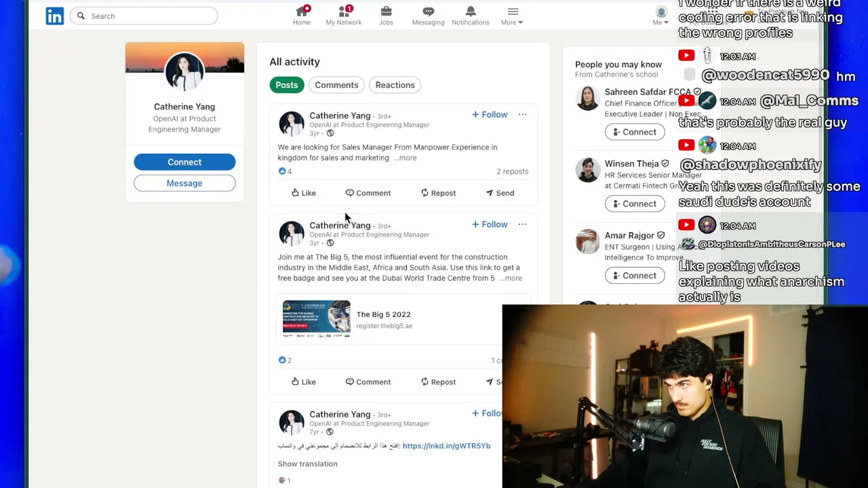This screenshot has height=488, width=868.
Task: Open the Sales Manager post author name
Action: 340,116
